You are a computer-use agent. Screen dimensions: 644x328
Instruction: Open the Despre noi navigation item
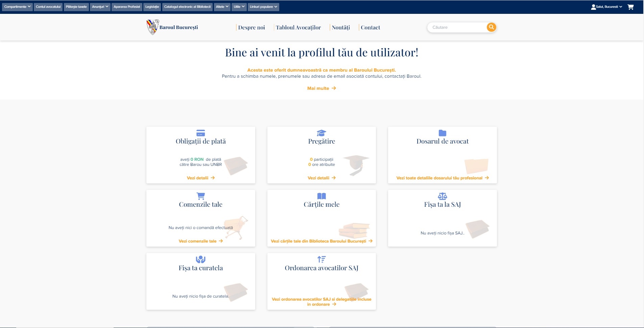[251, 27]
